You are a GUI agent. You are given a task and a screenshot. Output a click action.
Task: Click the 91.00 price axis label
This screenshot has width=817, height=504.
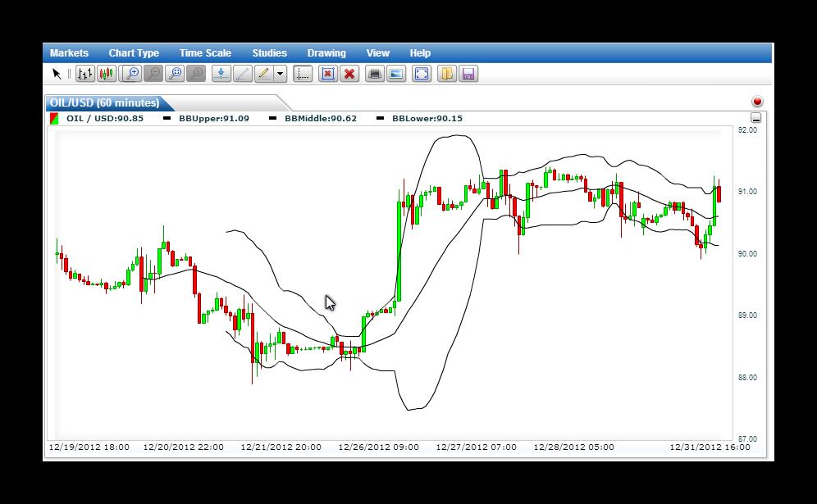(748, 192)
